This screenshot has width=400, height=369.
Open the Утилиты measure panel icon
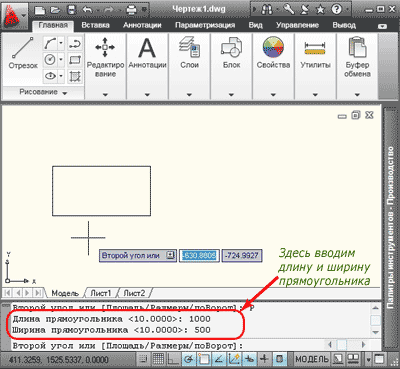tap(315, 47)
